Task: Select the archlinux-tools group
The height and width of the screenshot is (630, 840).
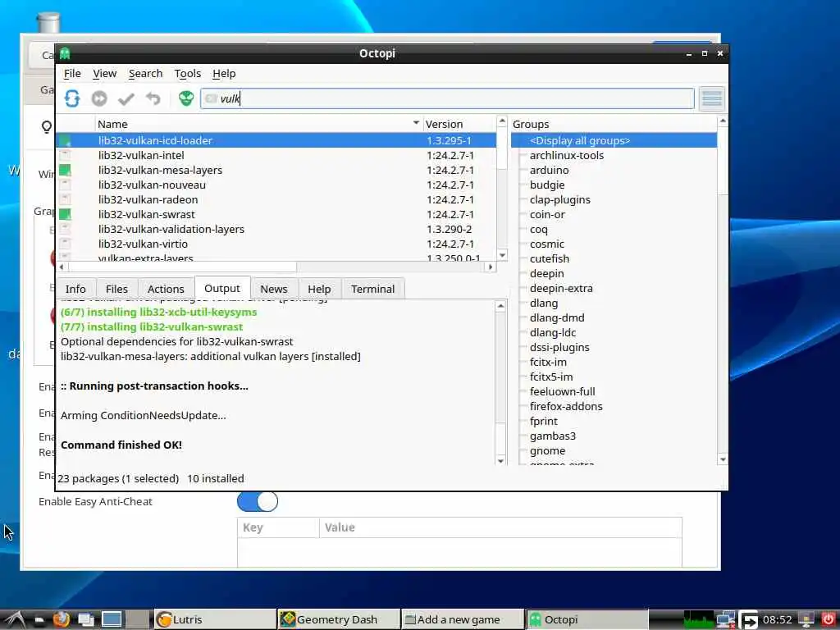Action: point(566,155)
